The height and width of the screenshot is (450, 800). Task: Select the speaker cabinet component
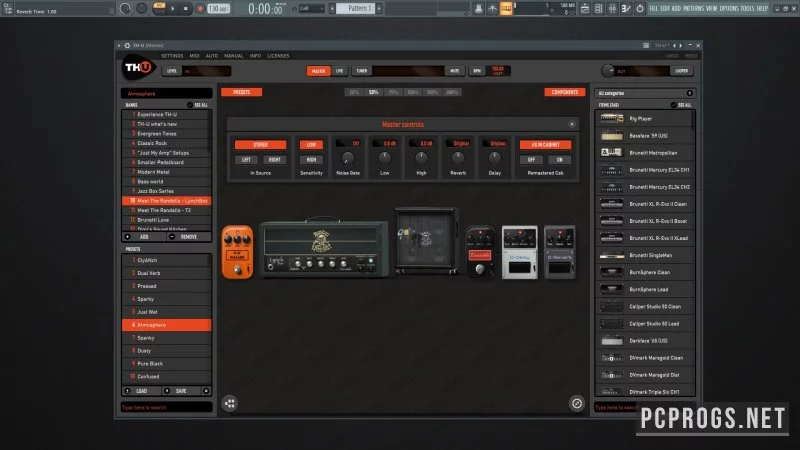[427, 241]
